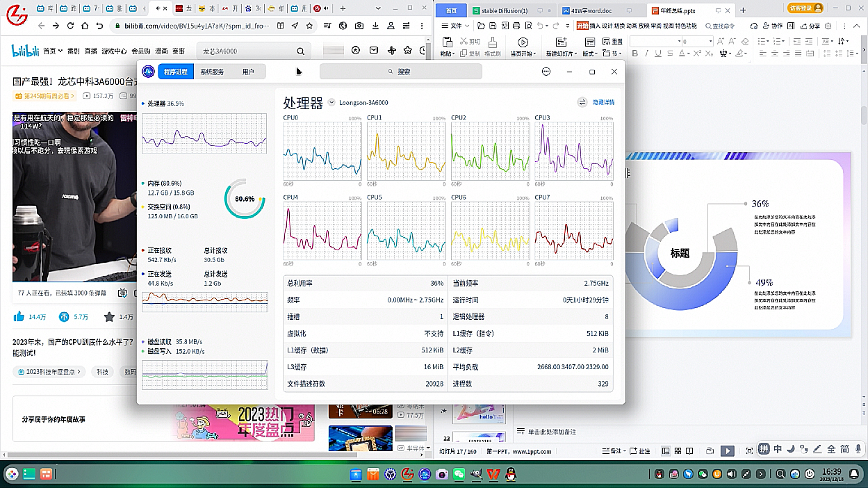This screenshot has height=488, width=868.
Task: Click the browser screenshot camera icon
Action: [x=359, y=26]
